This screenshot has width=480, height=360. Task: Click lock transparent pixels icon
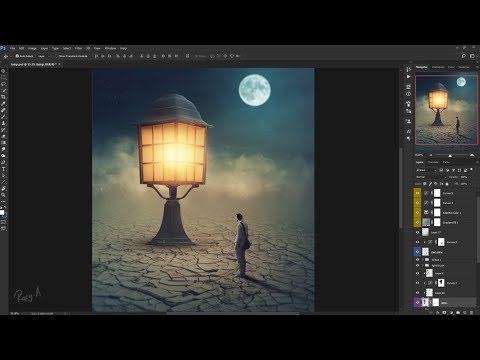tap(425, 184)
